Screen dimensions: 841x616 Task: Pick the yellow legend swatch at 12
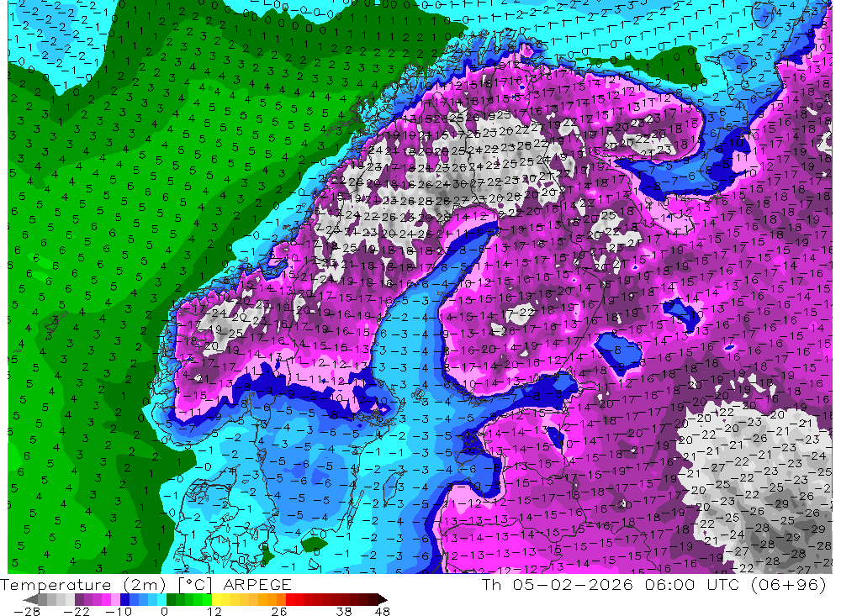tap(217, 599)
